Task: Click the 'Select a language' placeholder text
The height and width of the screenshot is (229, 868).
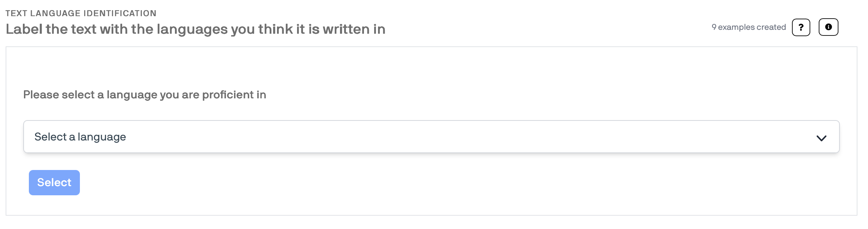Action: 80,137
